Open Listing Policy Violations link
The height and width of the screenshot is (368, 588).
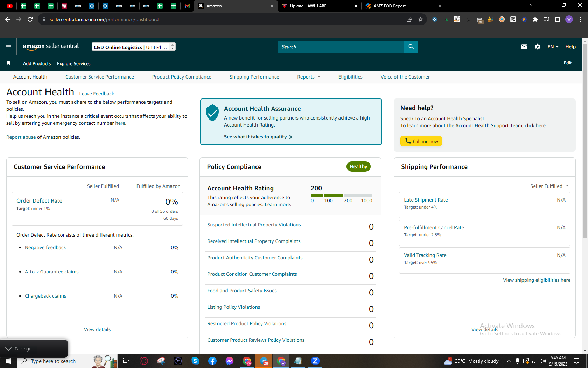pos(234,307)
